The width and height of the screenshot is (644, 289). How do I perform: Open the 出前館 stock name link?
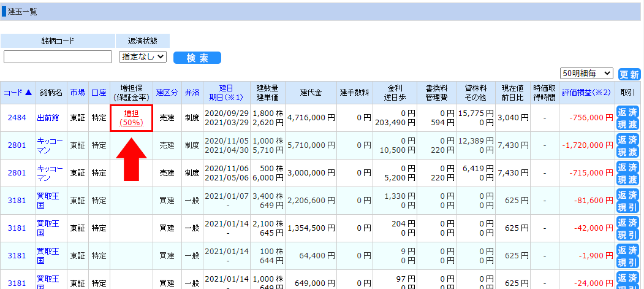point(48,118)
